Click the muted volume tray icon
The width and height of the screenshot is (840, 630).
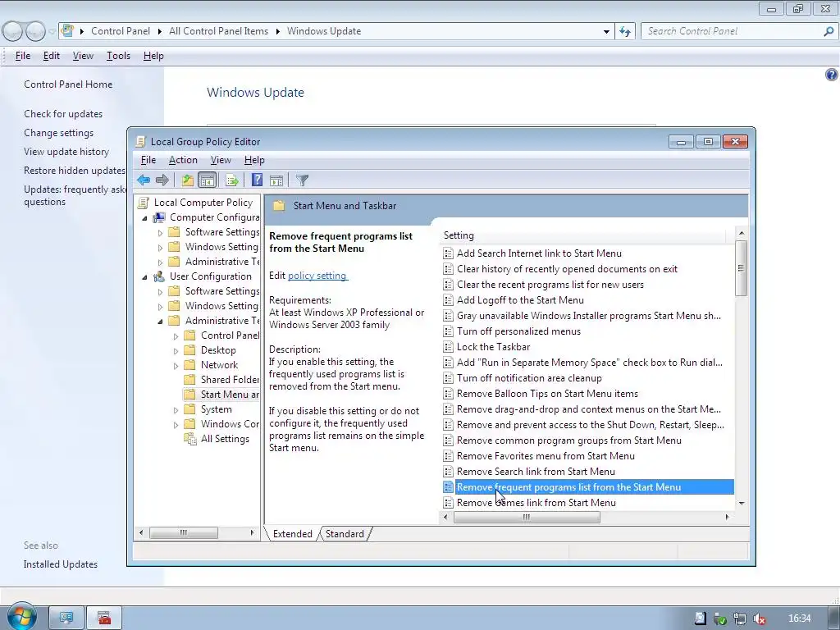click(x=759, y=619)
